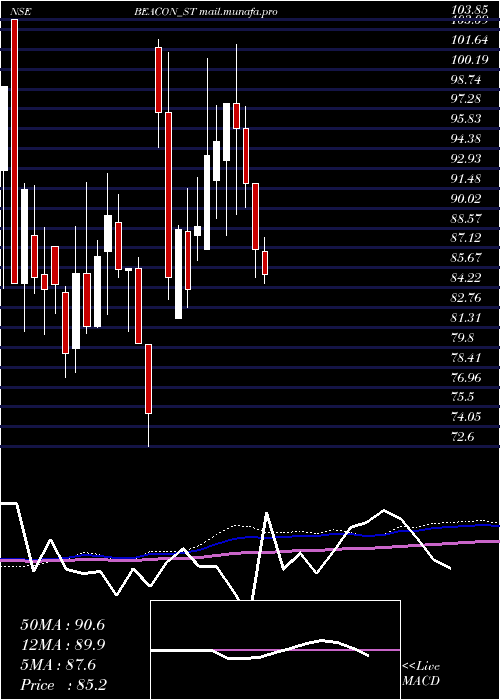
Task: Click the Price : 85.2 reading
Action: pos(63,684)
